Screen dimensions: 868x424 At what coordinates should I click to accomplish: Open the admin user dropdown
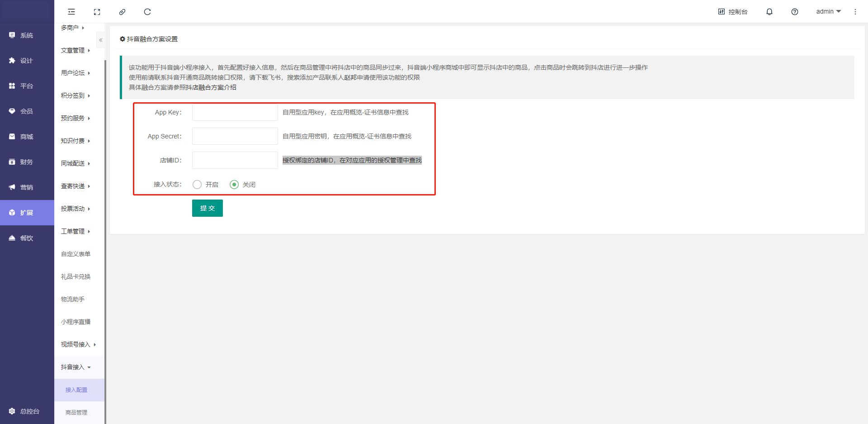[x=828, y=12]
